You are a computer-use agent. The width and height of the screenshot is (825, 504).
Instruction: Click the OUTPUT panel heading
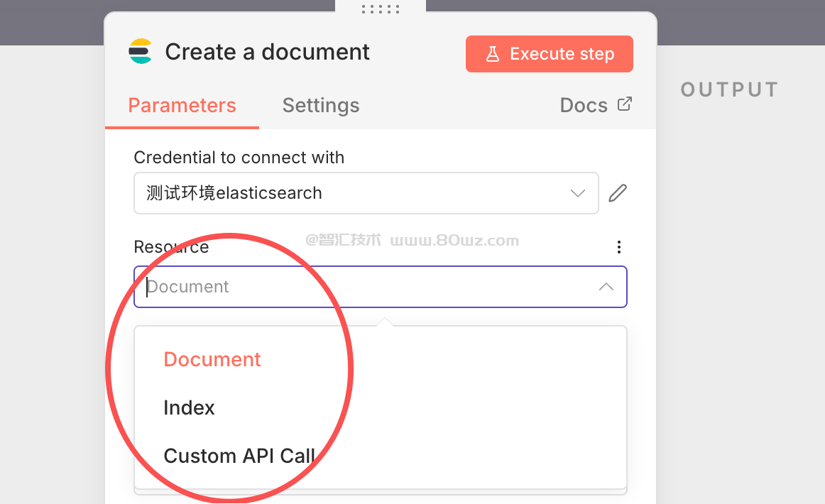pyautogui.click(x=729, y=89)
